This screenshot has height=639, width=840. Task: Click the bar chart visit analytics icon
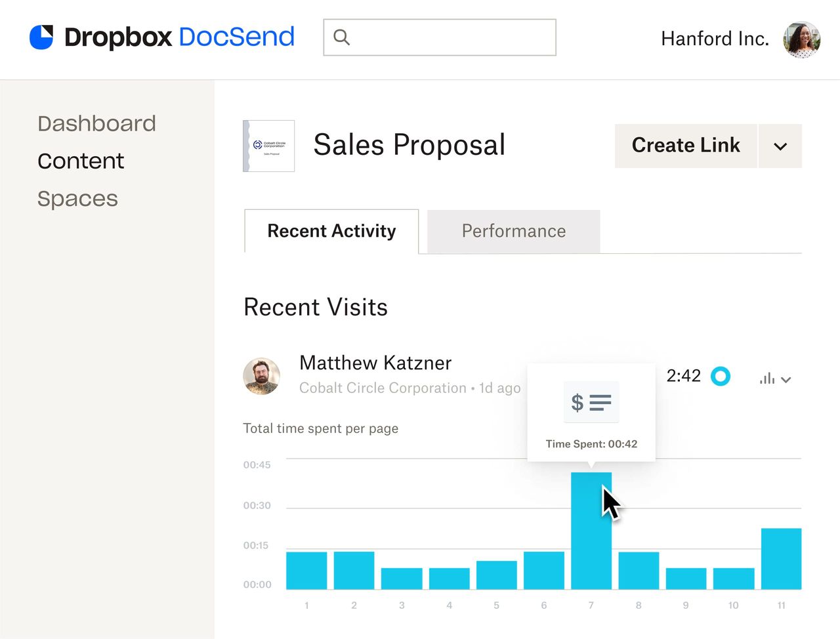[x=766, y=379]
